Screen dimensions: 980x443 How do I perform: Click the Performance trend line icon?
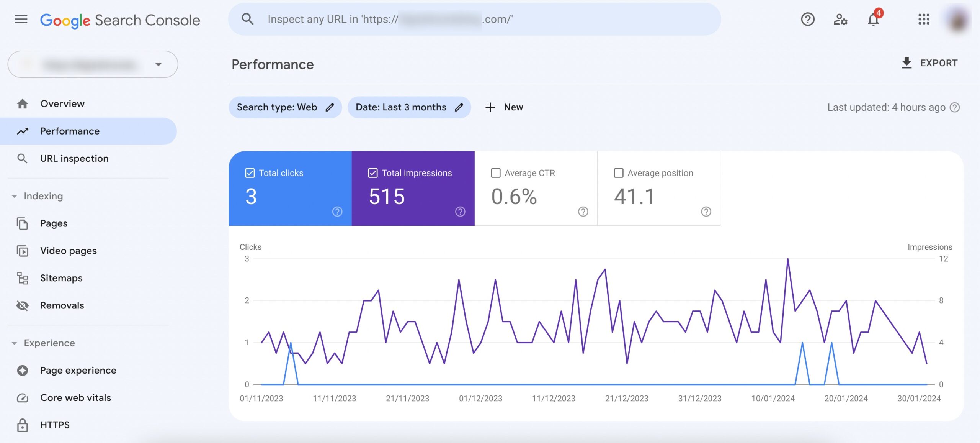[22, 131]
